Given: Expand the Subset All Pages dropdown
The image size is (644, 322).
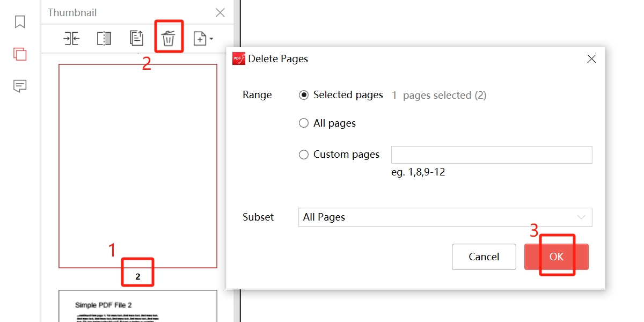Looking at the screenshot, I should tap(445, 217).
